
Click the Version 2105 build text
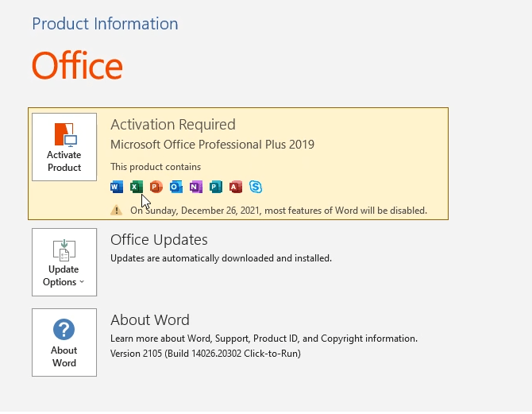pos(206,353)
